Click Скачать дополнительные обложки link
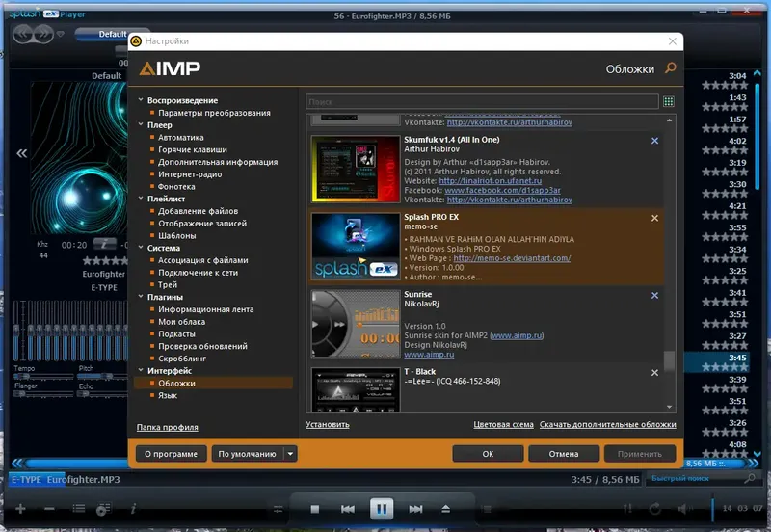The image size is (771, 532). (x=608, y=424)
